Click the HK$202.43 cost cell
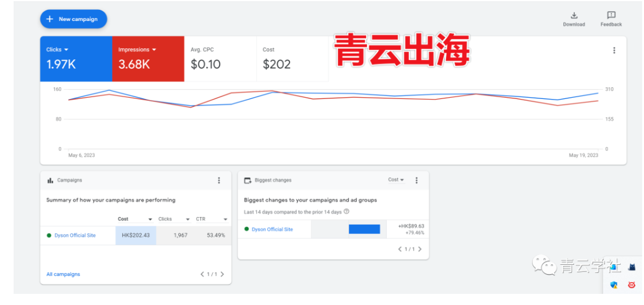This screenshot has height=305, width=644. coord(136,236)
